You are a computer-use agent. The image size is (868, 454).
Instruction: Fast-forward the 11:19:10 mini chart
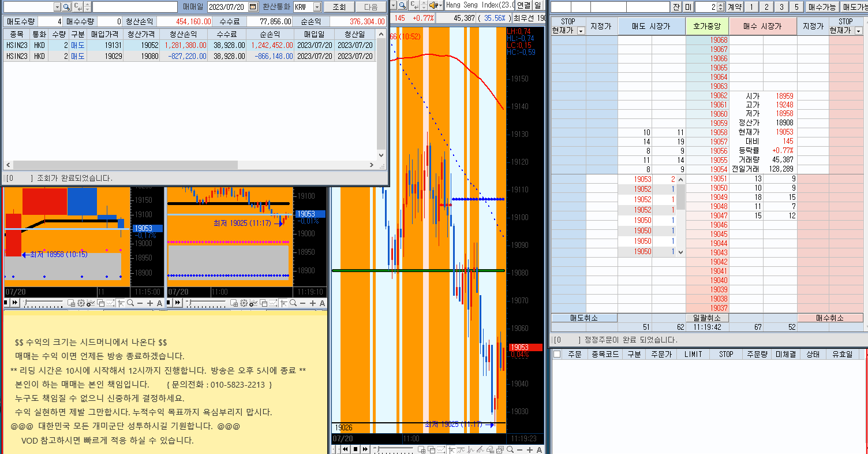point(178,303)
